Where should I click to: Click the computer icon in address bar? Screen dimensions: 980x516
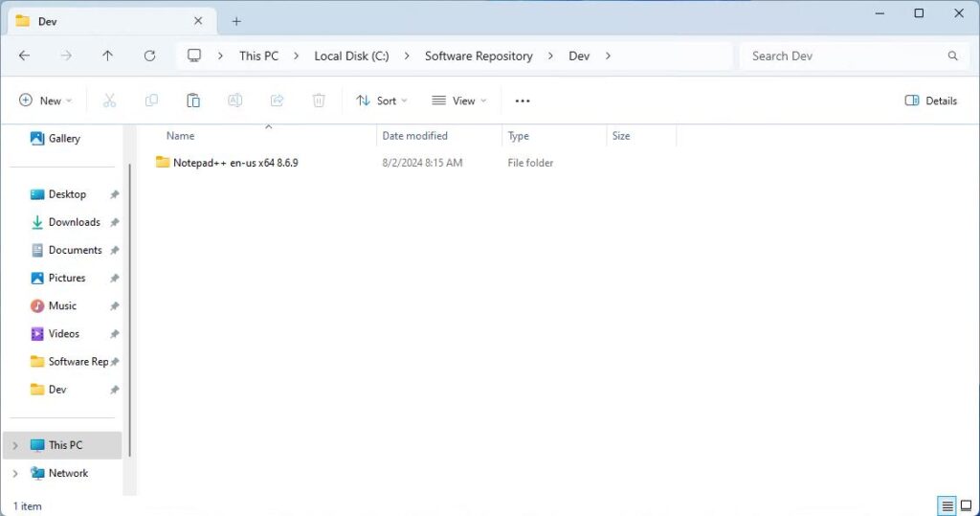pos(194,56)
